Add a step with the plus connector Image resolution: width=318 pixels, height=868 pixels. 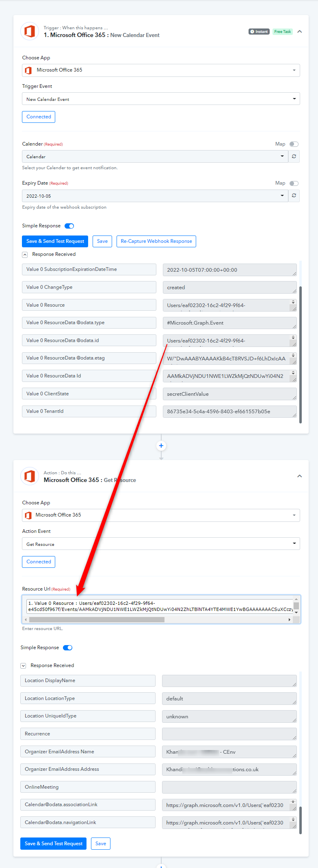161,446
